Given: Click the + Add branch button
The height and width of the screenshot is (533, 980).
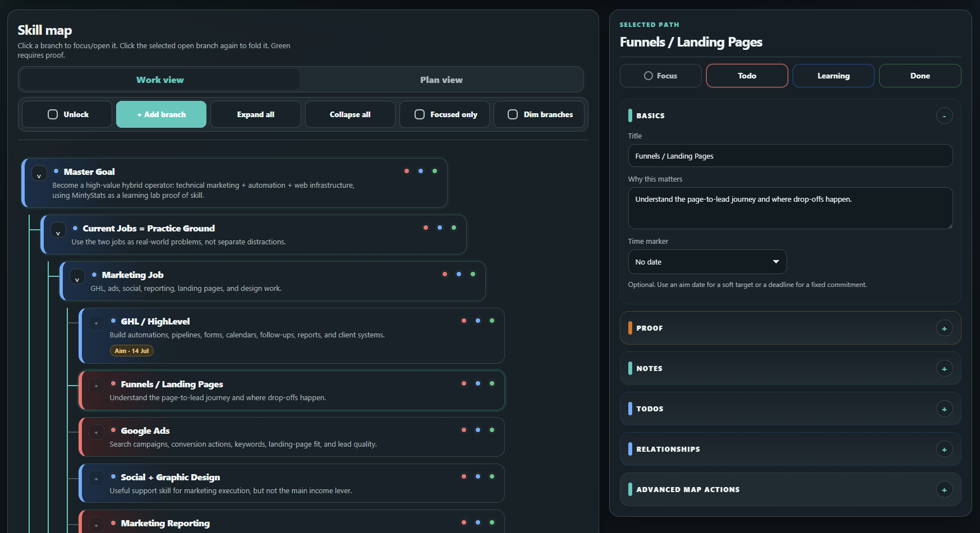Looking at the screenshot, I should (x=161, y=114).
